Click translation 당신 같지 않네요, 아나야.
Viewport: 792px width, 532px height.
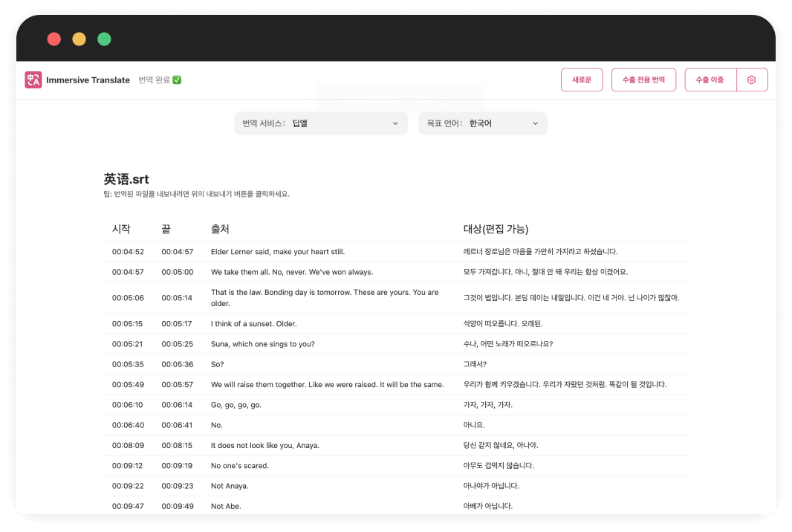tap(501, 445)
